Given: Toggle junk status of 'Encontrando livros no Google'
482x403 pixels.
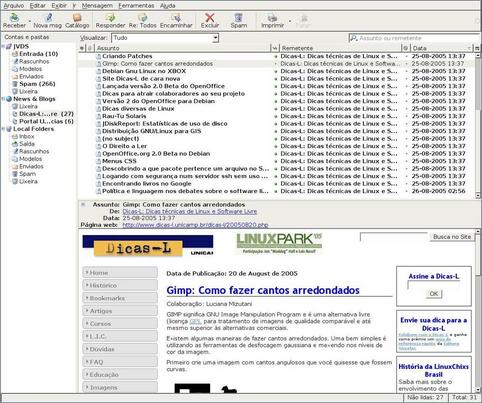Looking at the screenshot, I should [406, 184].
